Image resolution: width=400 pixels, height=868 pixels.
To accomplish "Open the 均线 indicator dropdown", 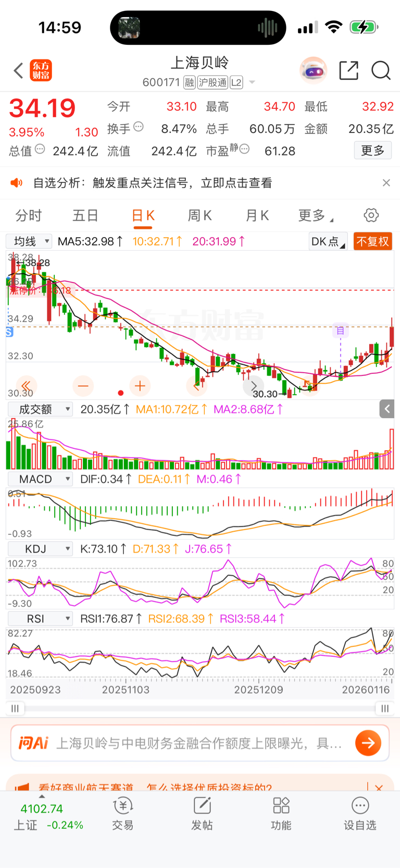I will point(29,241).
